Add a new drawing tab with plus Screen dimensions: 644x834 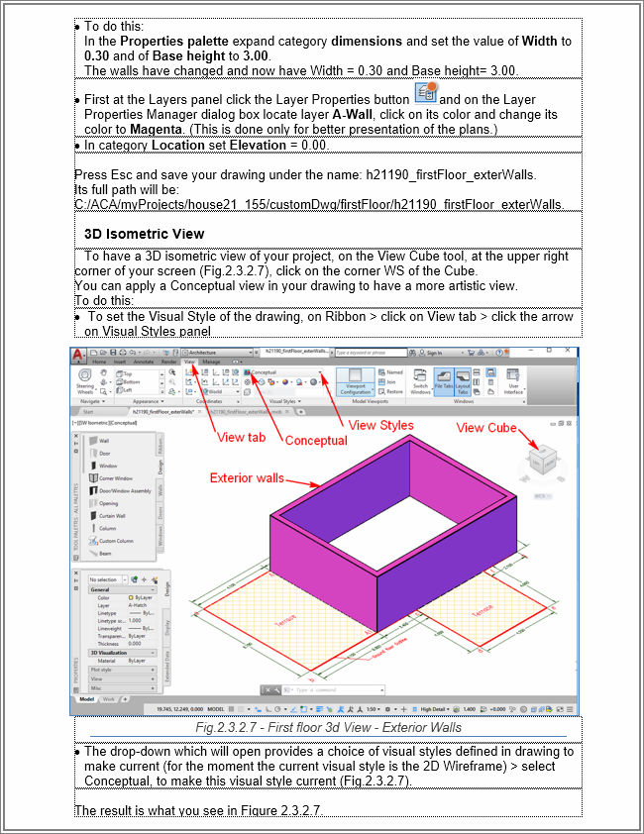click(301, 412)
